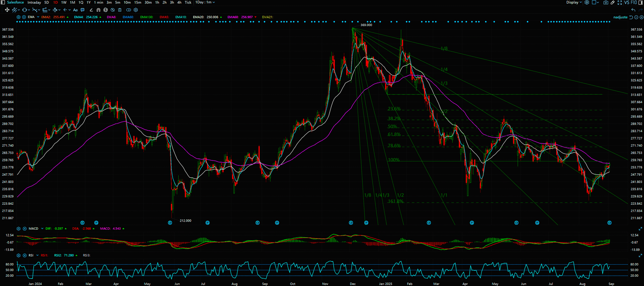Click the comment note drawing tool
Screen dimensions: 644x286
tap(83, 10)
